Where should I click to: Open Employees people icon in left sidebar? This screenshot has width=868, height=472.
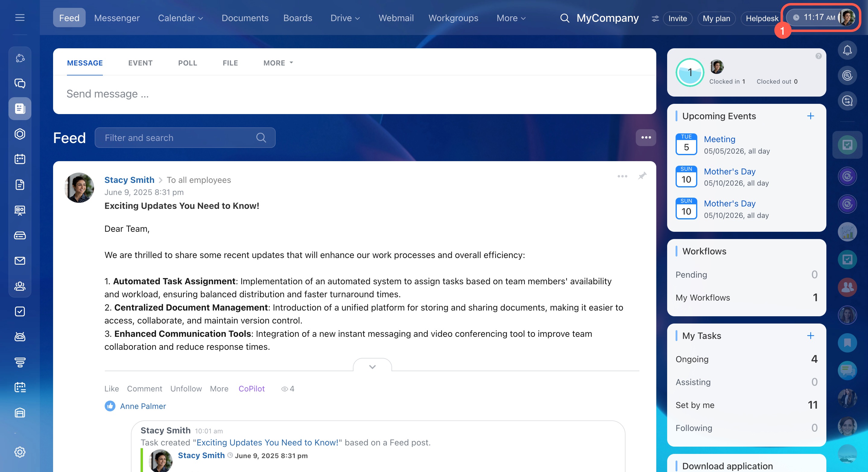coord(20,286)
